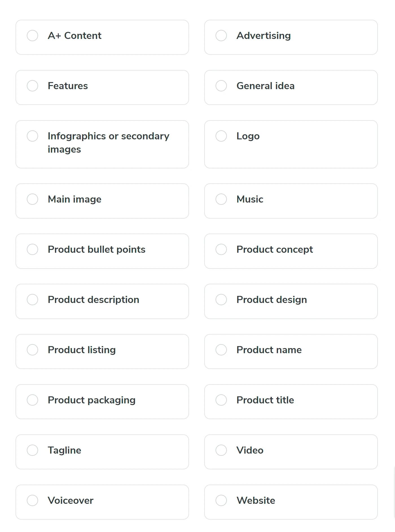The height and width of the screenshot is (532, 395).
Task: Pick the Main image option
Action: 32,199
